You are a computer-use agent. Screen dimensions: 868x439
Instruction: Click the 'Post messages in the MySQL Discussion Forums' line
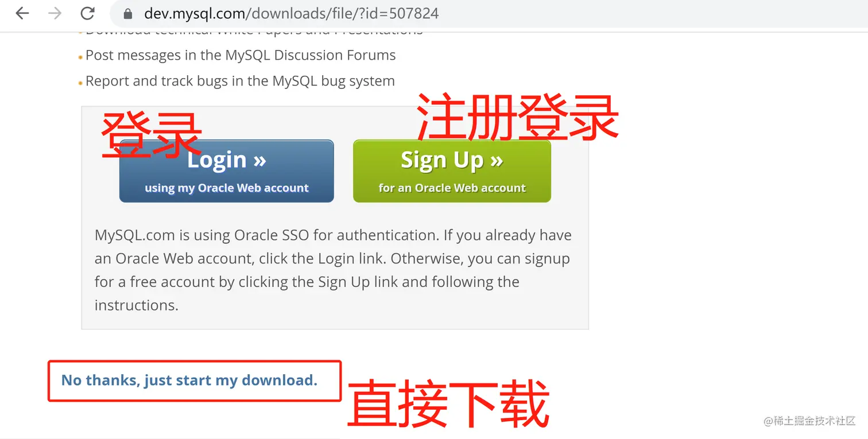tap(241, 55)
